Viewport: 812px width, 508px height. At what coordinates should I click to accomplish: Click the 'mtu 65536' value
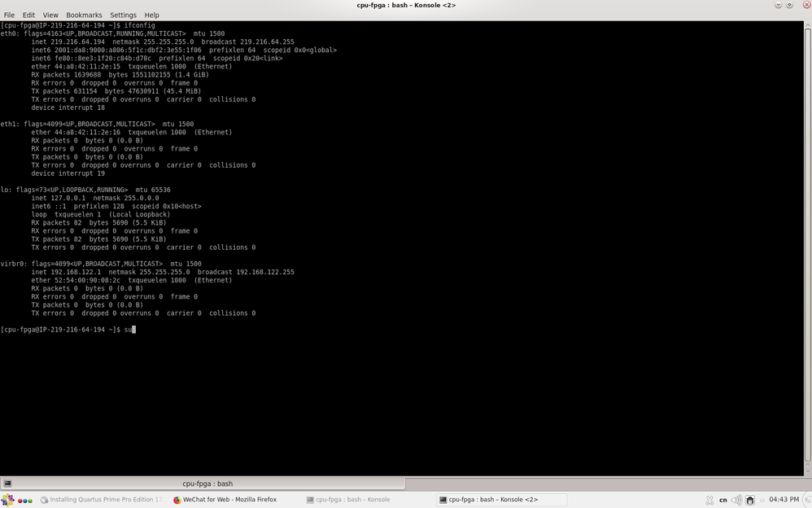tap(153, 190)
